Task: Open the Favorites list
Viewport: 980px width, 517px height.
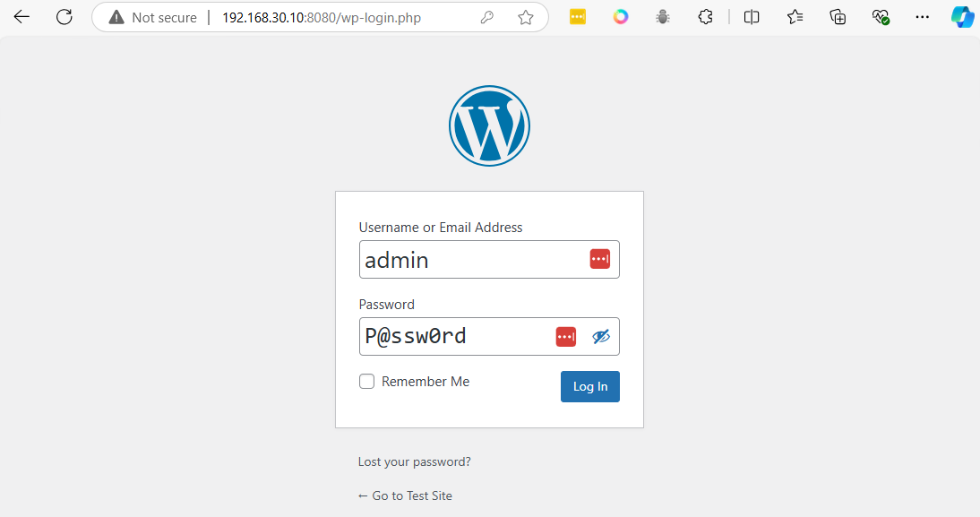Action: 795,17
